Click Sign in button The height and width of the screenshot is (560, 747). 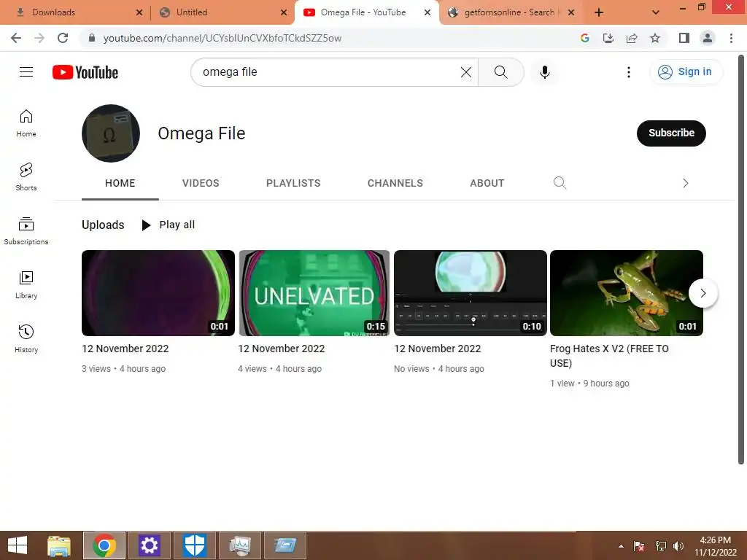click(x=686, y=72)
